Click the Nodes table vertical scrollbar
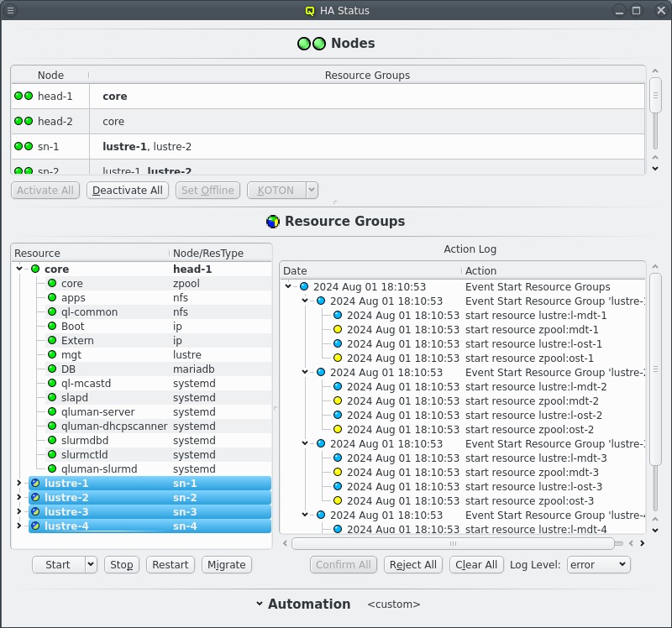The height and width of the screenshot is (628, 672). point(655,96)
